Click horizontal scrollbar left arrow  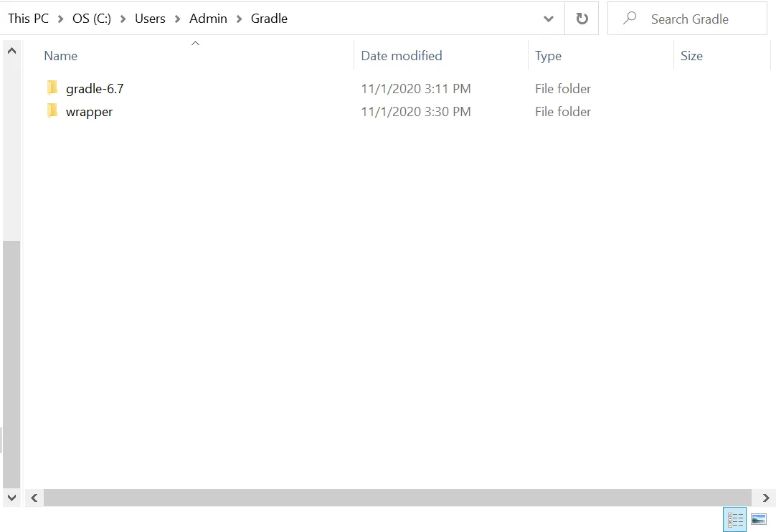click(x=34, y=498)
